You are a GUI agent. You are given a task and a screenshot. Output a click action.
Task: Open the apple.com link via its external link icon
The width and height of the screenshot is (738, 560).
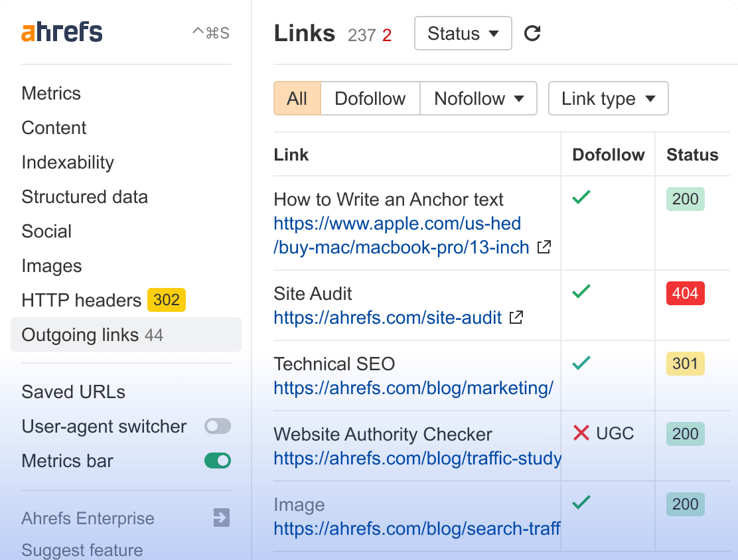click(x=544, y=247)
